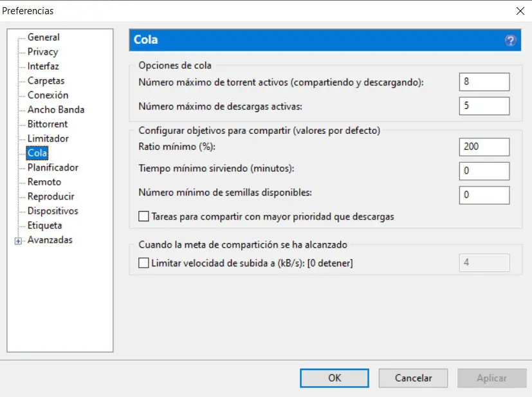
Task: Click the maximum active torrents field
Action: tap(484, 82)
